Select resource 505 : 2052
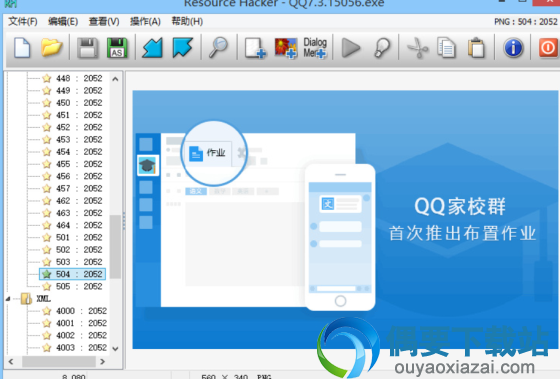The width and height of the screenshot is (560, 379). (79, 286)
